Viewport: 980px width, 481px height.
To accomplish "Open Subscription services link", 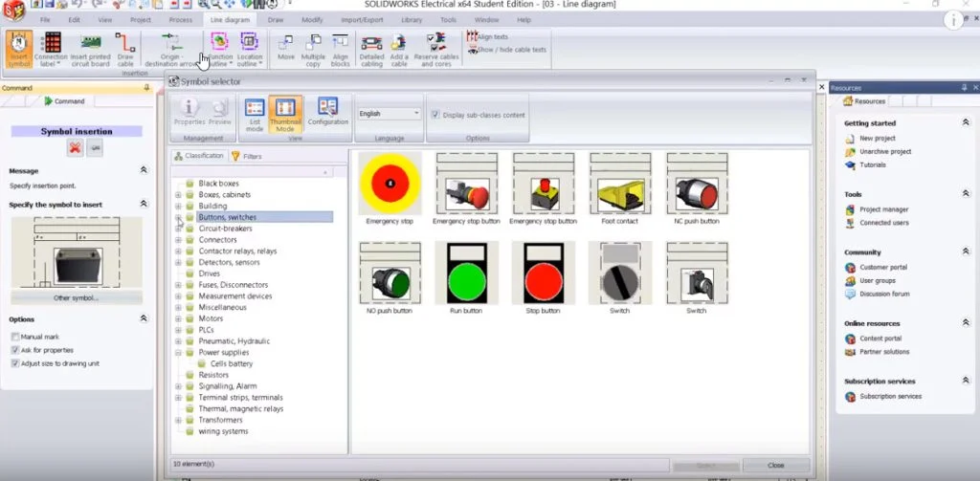I will (x=890, y=397).
